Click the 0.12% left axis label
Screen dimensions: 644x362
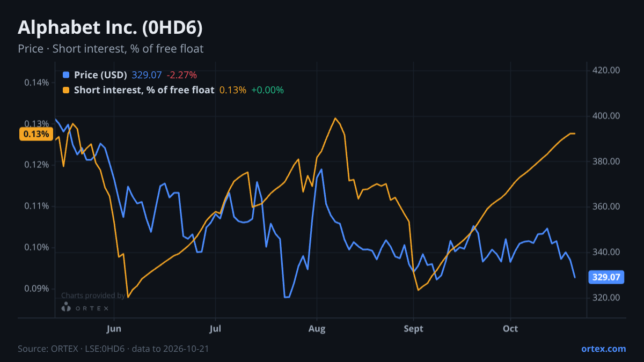[37, 165]
